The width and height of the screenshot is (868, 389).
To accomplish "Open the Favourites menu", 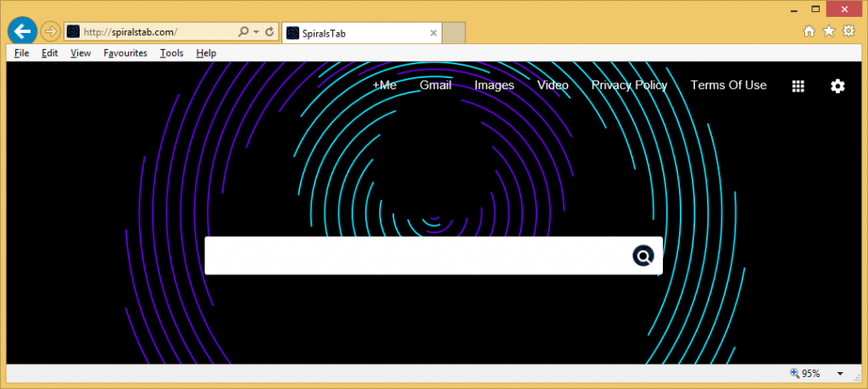I will tap(125, 53).
